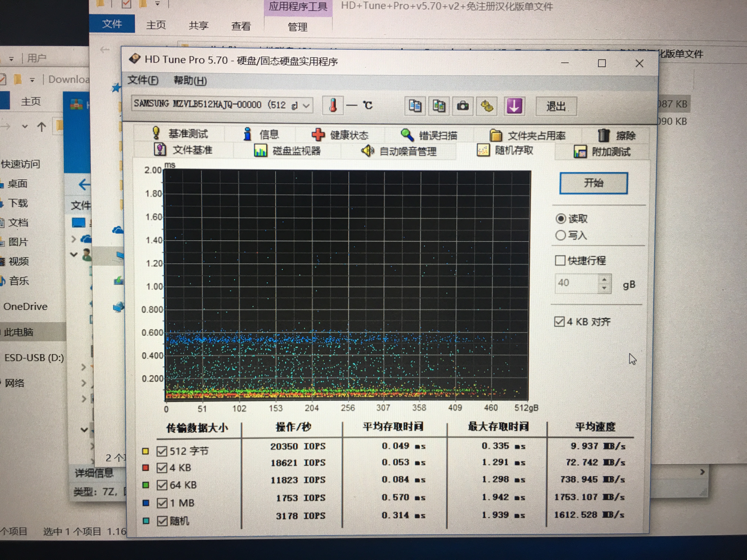Select 下载 in the left Explorer sidebar
This screenshot has height=560, width=747.
coord(18,203)
